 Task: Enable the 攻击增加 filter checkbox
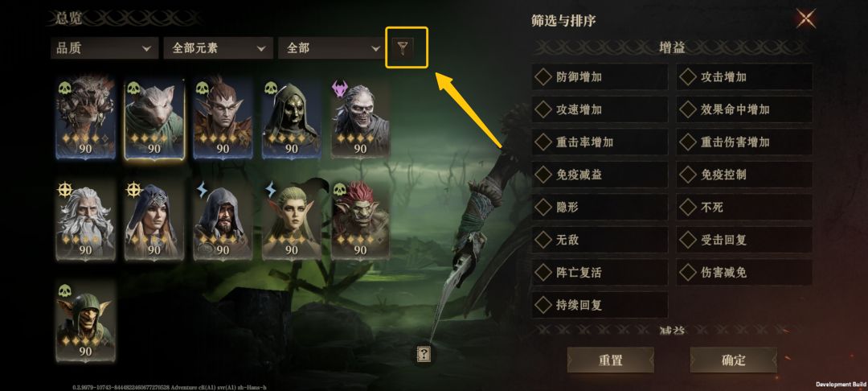tap(744, 77)
